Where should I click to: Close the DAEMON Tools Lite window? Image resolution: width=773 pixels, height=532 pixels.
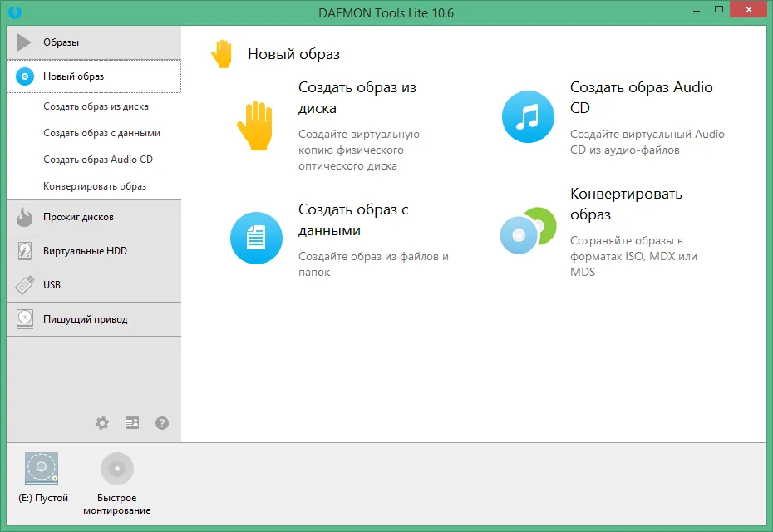click(x=749, y=10)
